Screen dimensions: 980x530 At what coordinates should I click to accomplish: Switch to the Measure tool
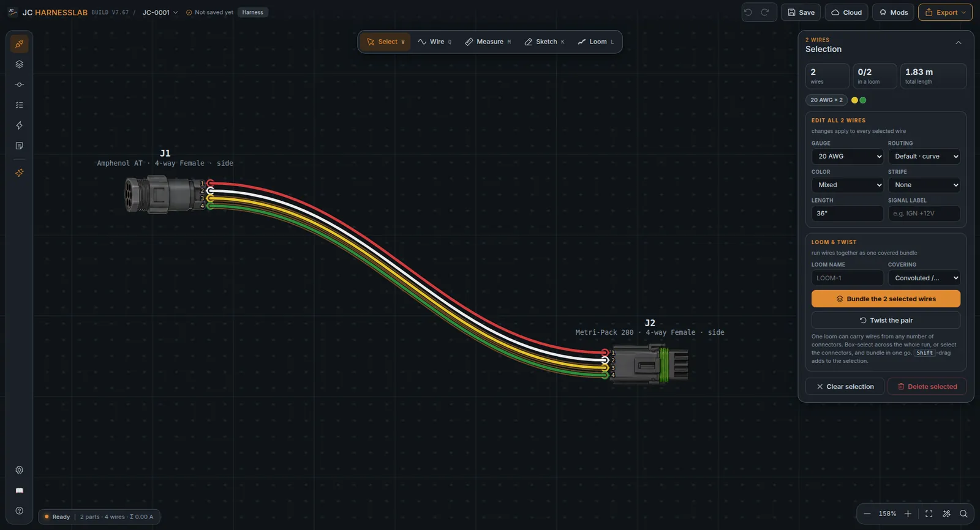pyautogui.click(x=488, y=42)
